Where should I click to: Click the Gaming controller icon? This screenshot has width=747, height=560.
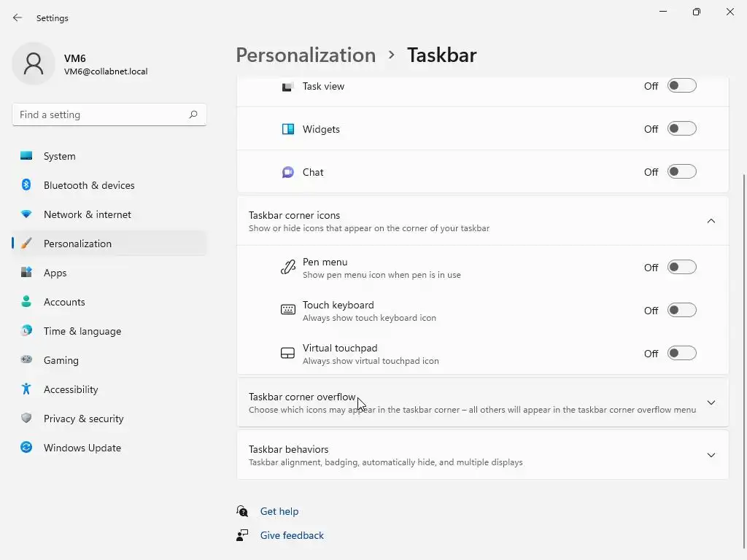(x=26, y=360)
